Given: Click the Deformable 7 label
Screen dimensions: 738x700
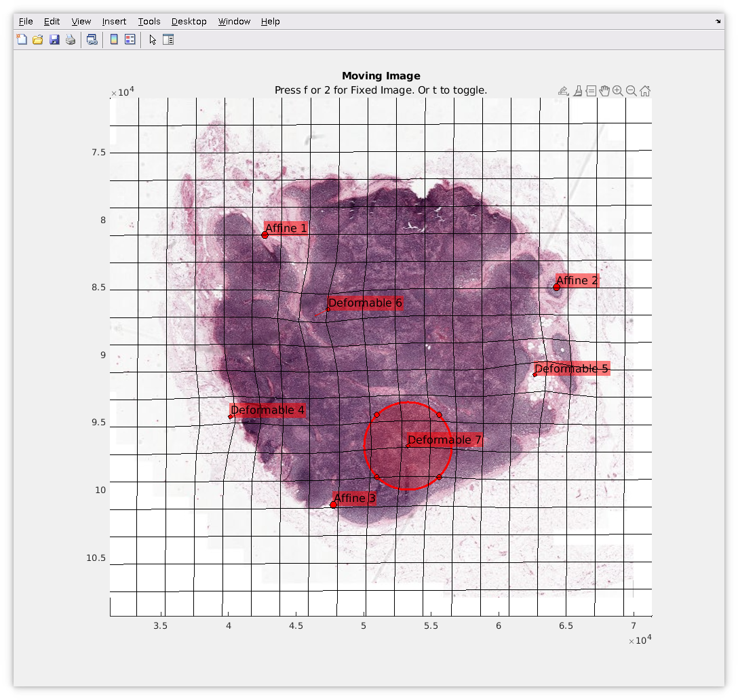Looking at the screenshot, I should pos(444,440).
